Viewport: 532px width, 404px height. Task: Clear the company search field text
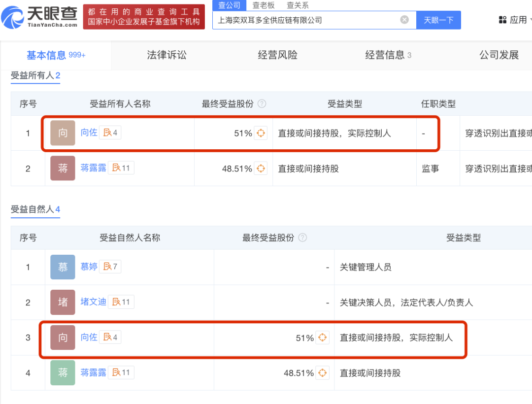click(x=404, y=20)
